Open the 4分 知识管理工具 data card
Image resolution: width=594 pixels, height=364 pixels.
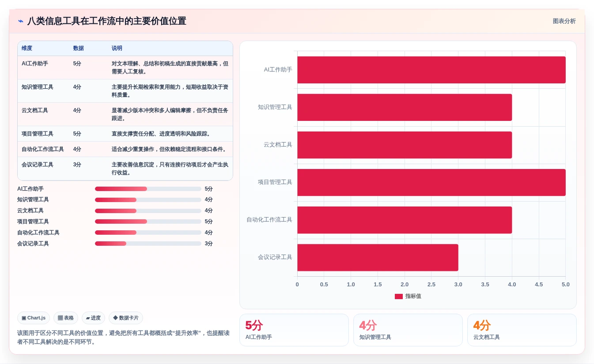tap(408, 330)
